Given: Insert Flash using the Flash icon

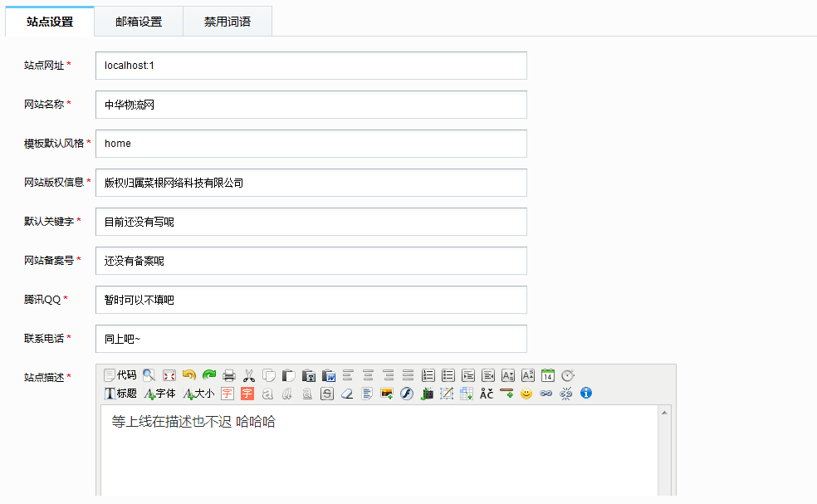Looking at the screenshot, I should tap(407, 394).
